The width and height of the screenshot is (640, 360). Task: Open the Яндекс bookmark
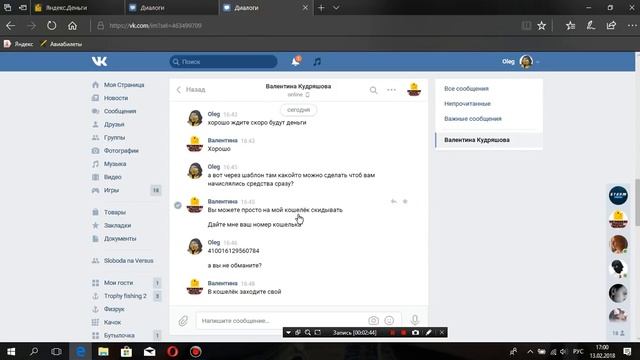19,44
